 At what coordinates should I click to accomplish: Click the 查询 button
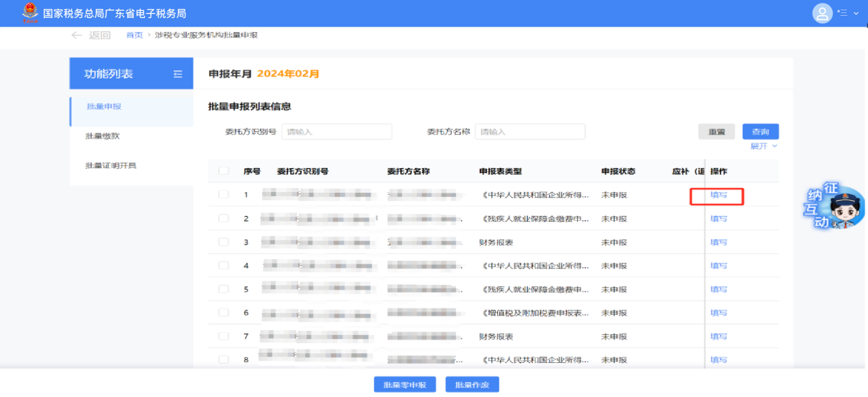[761, 132]
